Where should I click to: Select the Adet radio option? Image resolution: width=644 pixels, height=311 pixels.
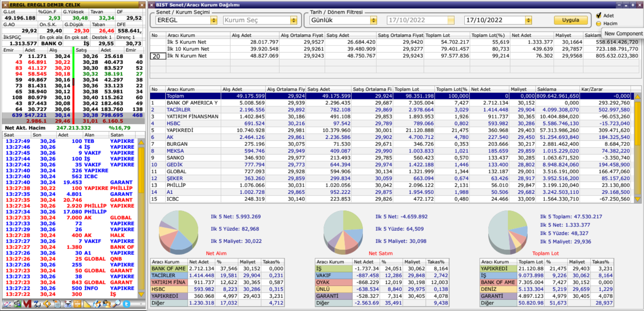coord(599,15)
